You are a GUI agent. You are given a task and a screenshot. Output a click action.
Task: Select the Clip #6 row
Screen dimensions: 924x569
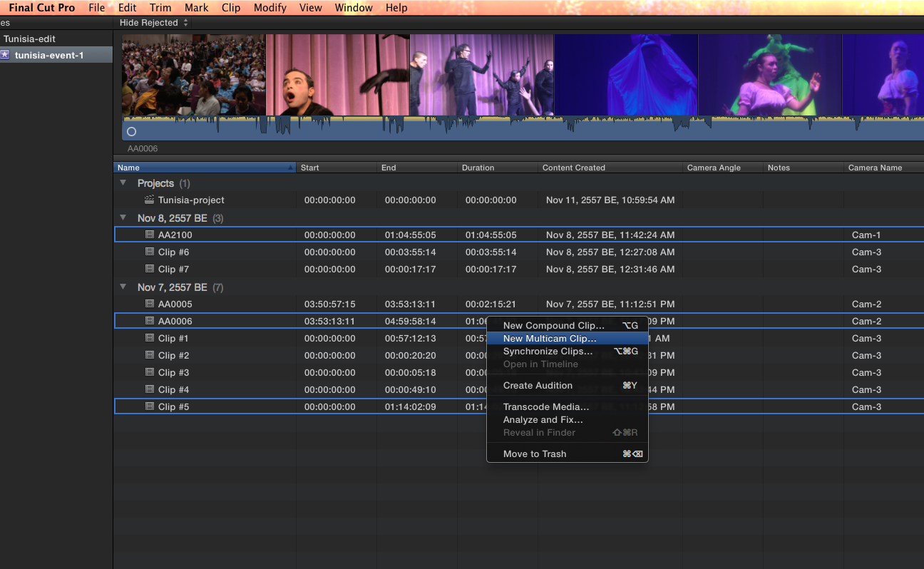click(x=518, y=252)
